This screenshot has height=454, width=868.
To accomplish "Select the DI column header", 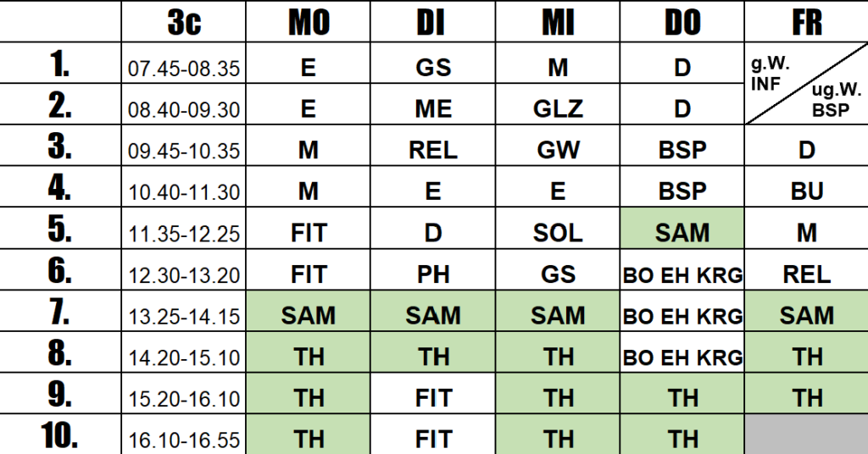I will coord(433,21).
